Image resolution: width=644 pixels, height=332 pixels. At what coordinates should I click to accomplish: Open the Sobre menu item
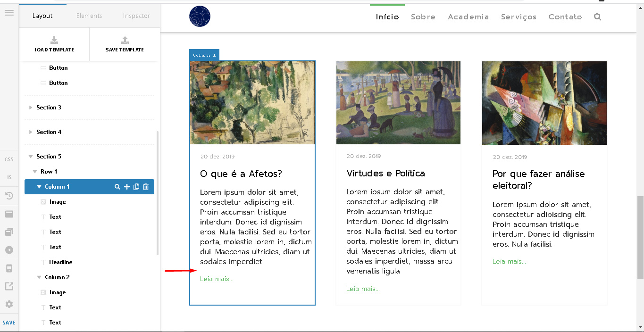(x=423, y=17)
